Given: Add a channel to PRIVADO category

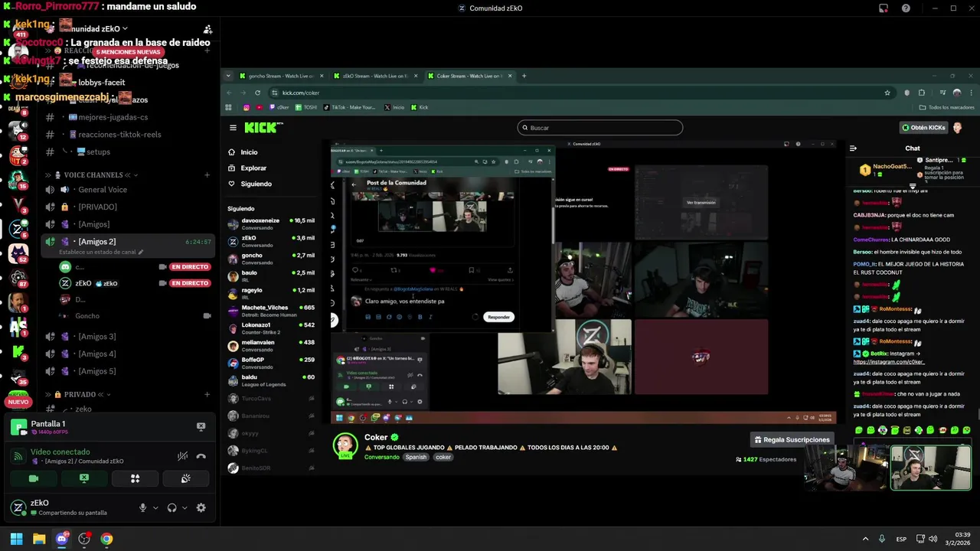Looking at the screenshot, I should pos(207,395).
